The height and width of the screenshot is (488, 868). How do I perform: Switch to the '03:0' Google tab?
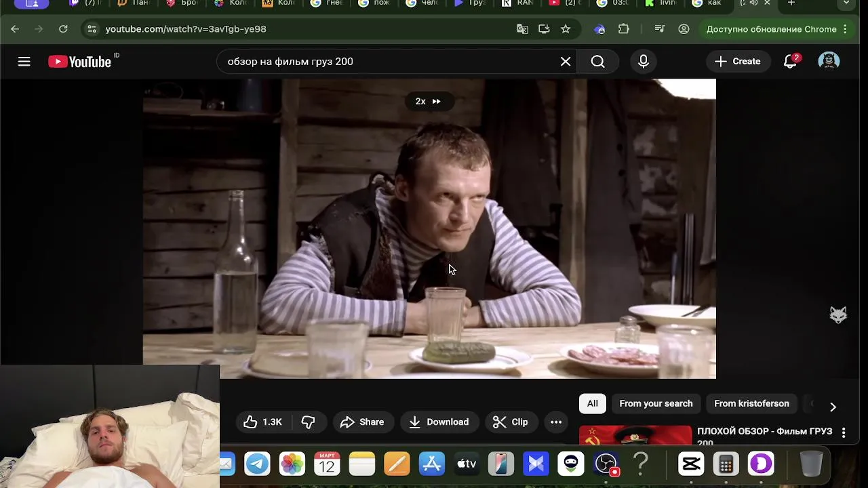614,3
